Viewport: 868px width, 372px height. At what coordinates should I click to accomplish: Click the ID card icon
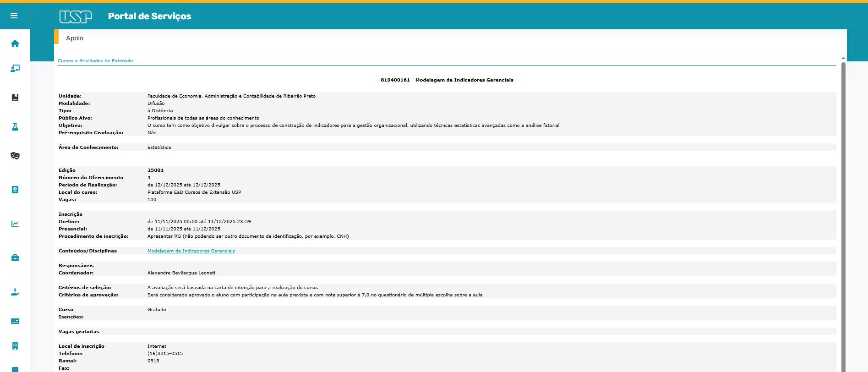[x=15, y=321]
